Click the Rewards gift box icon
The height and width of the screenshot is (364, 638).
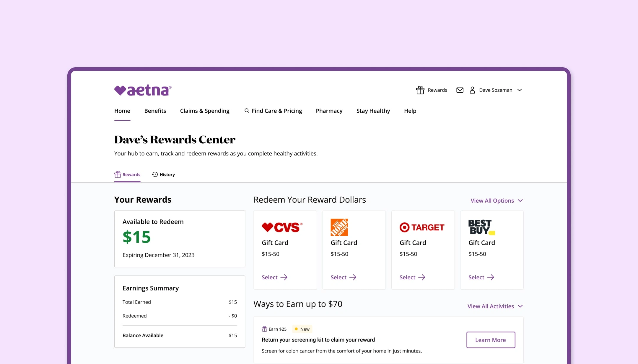pos(420,90)
